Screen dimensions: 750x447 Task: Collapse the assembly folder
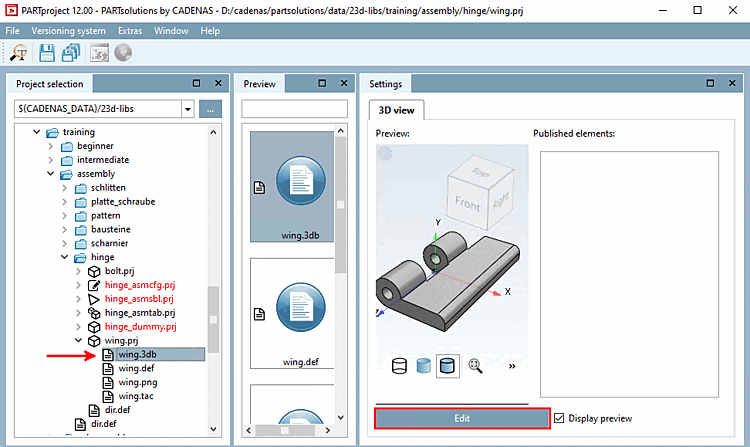tap(50, 174)
